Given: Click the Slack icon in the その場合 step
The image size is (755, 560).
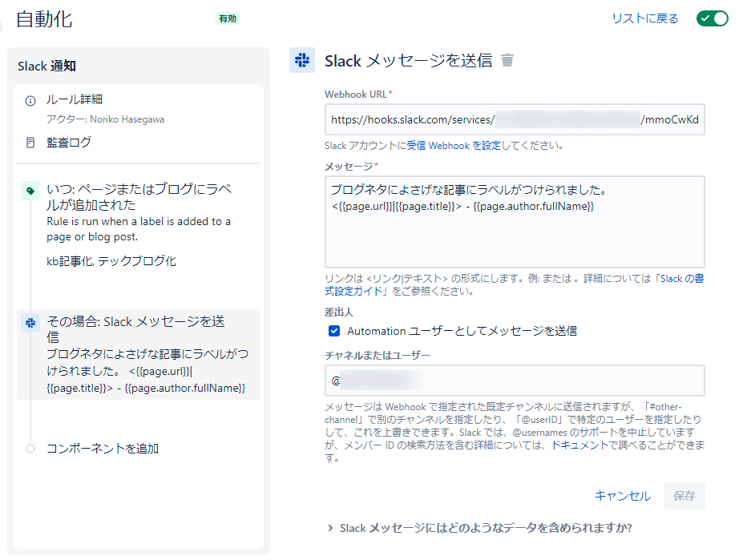Looking at the screenshot, I should 30,323.
